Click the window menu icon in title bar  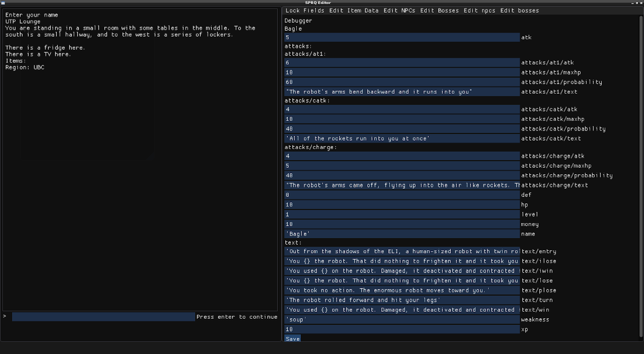coord(3,3)
